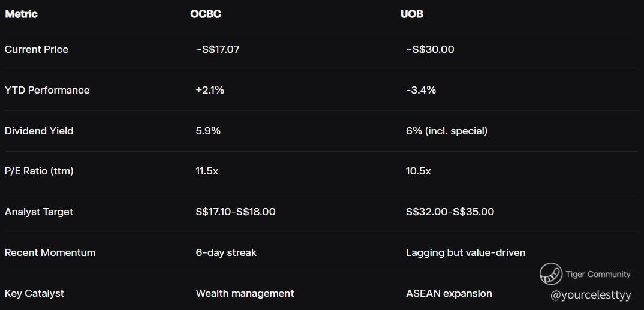
Task: Click OCBC price ~S$17.07
Action: click(217, 49)
